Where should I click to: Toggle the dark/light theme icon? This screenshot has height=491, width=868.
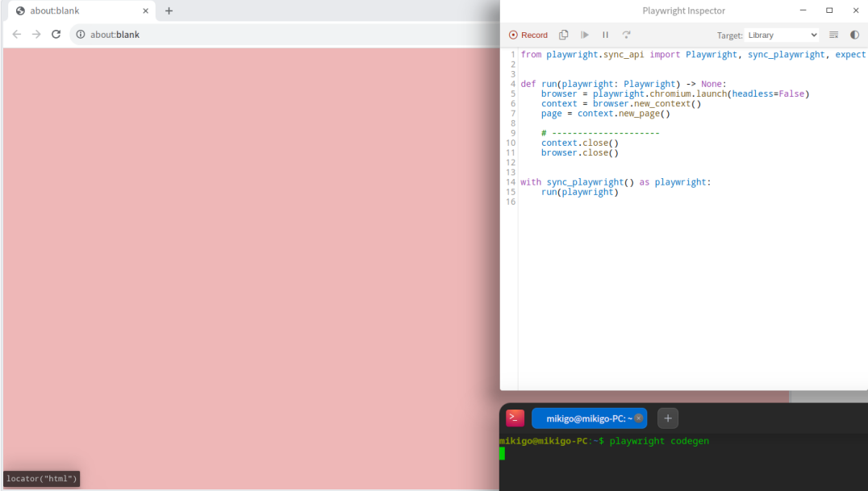[x=854, y=35]
